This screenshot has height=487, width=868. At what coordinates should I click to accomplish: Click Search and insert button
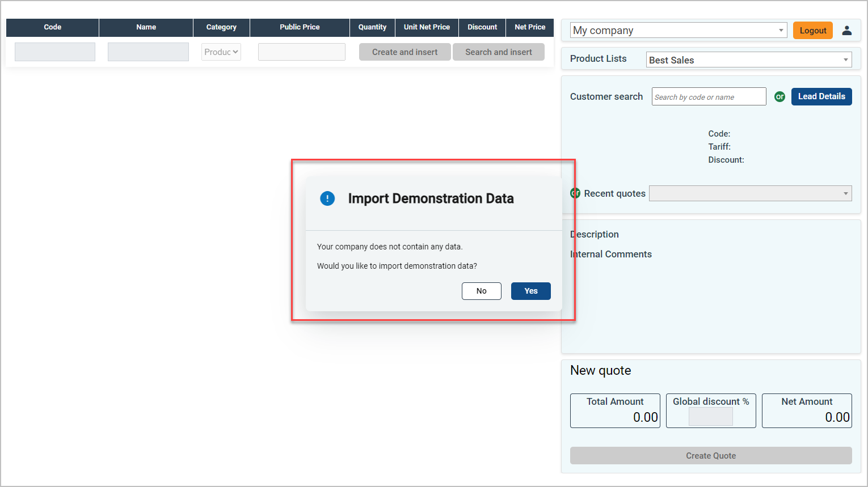pyautogui.click(x=498, y=52)
